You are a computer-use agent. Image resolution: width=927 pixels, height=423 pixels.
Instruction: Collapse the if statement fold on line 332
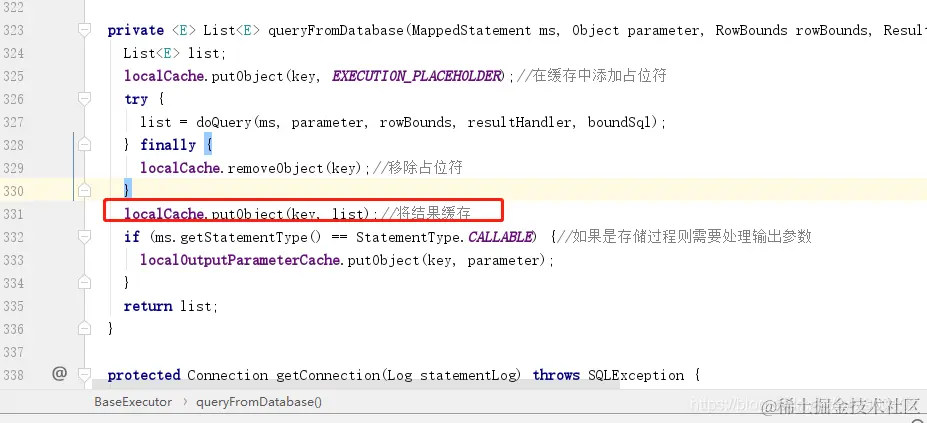pos(85,237)
